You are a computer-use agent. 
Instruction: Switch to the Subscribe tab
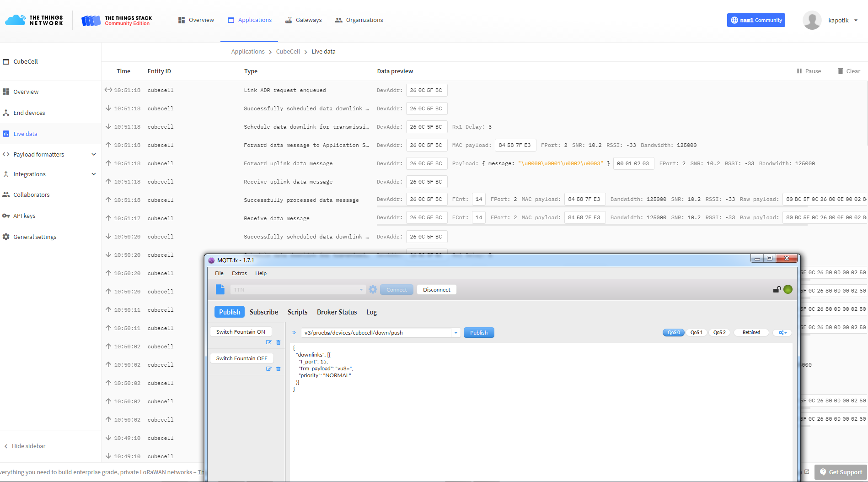pos(263,312)
